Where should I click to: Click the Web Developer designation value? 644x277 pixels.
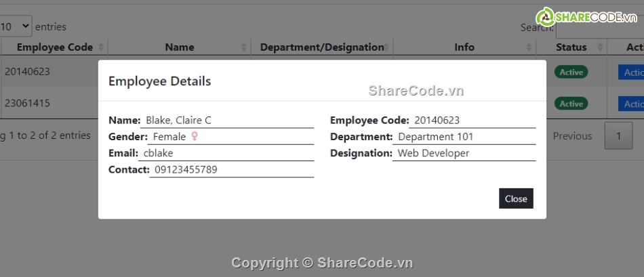coord(433,153)
